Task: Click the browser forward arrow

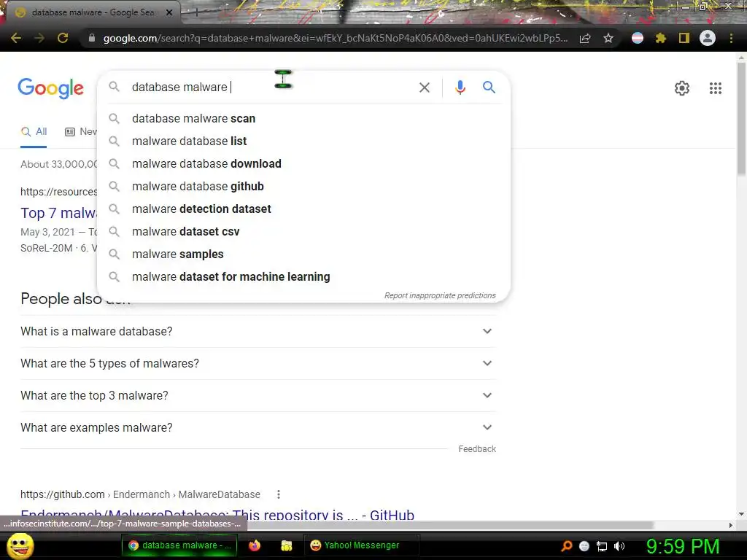Action: (39, 38)
